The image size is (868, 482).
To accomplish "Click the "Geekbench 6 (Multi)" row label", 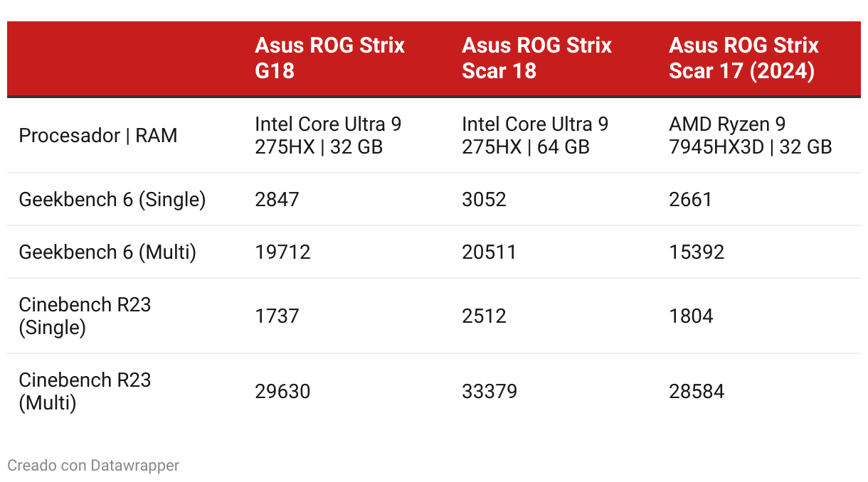I will pos(107,252).
